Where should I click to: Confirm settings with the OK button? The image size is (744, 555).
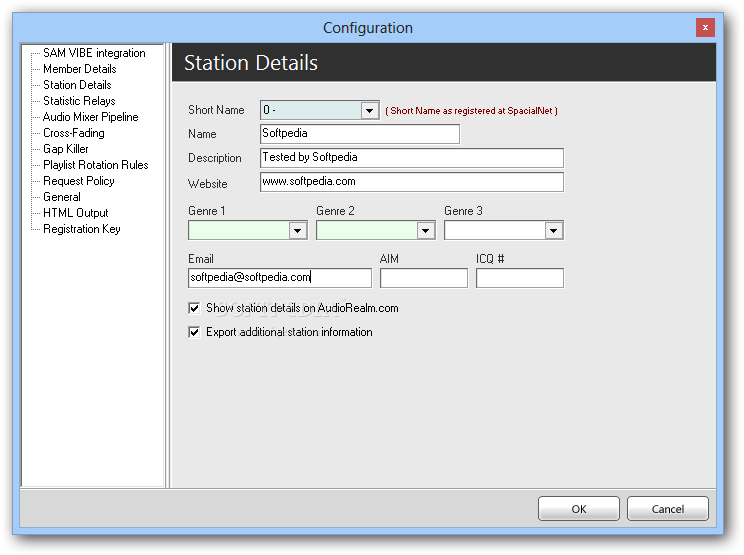point(579,509)
